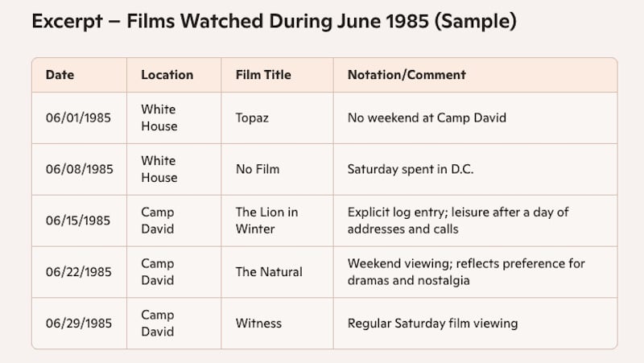Screen dimensions: 644x363
Task: Select the "Regular Saturday film viewing" comment
Action: [432, 324]
